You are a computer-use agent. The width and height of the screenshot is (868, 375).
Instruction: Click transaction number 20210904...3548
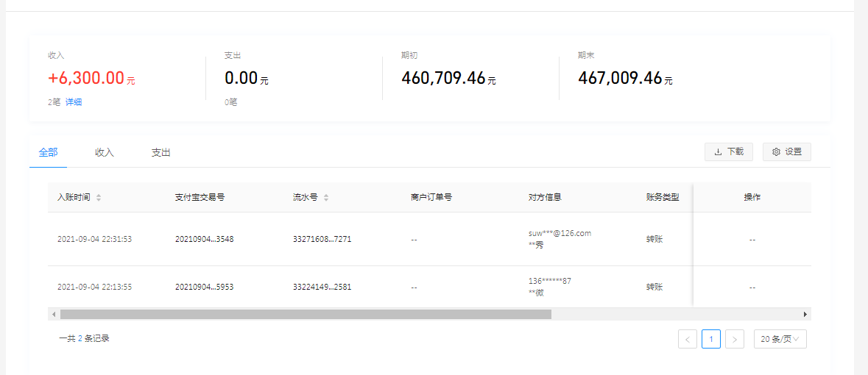204,239
